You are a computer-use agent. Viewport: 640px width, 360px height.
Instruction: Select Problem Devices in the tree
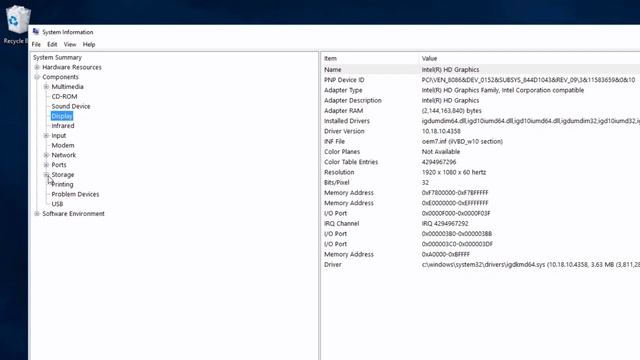coord(75,194)
